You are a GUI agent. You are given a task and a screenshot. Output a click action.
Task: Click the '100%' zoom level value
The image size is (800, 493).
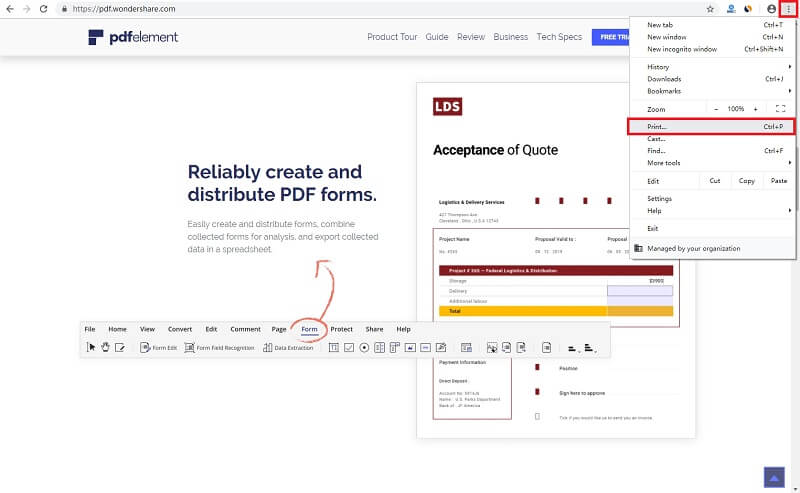pos(736,109)
